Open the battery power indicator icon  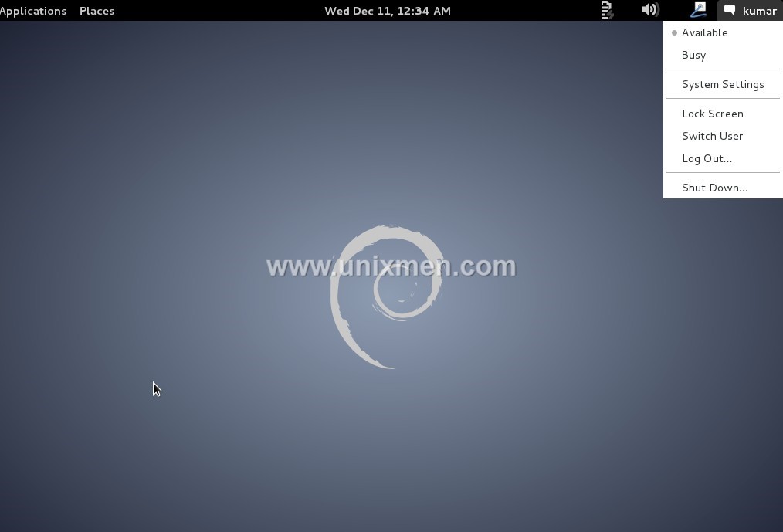(x=607, y=11)
